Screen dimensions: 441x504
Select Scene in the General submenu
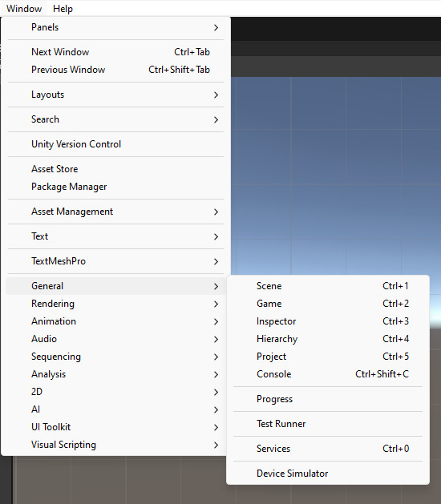pyautogui.click(x=328, y=286)
